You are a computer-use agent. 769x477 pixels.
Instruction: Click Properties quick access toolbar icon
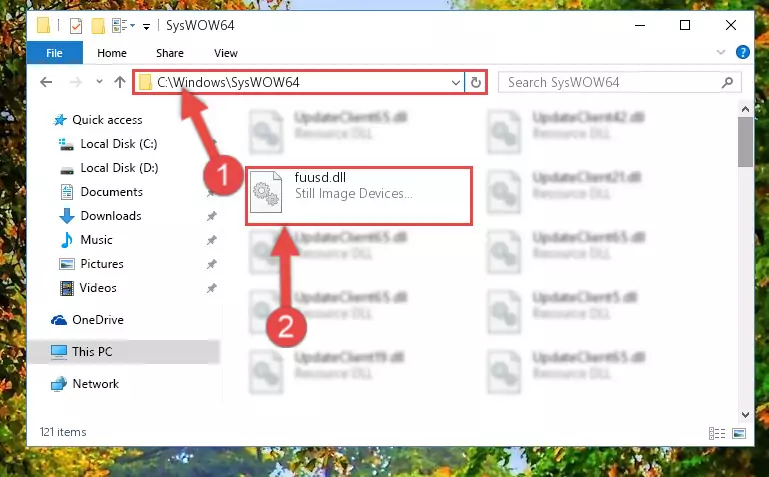[x=76, y=25]
